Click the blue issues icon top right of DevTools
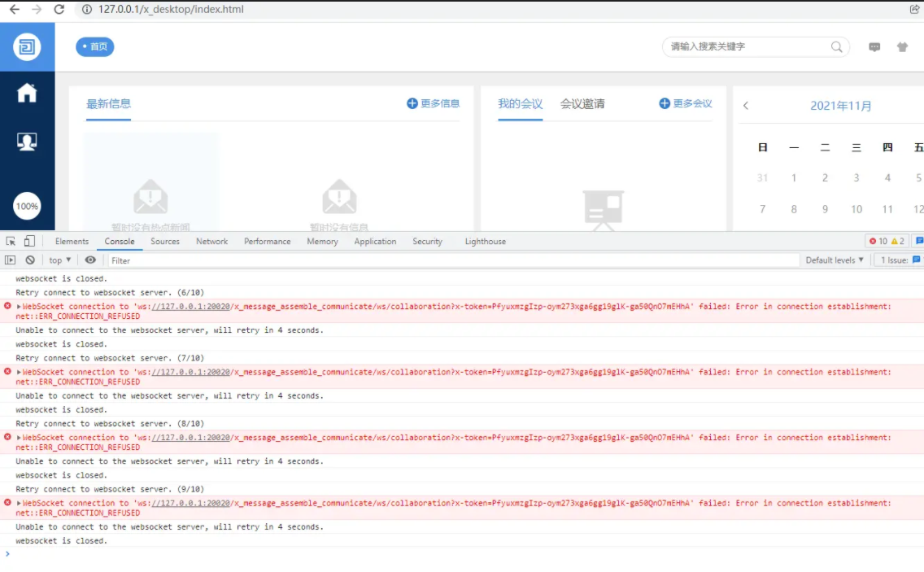The width and height of the screenshot is (924, 572). 919,241
